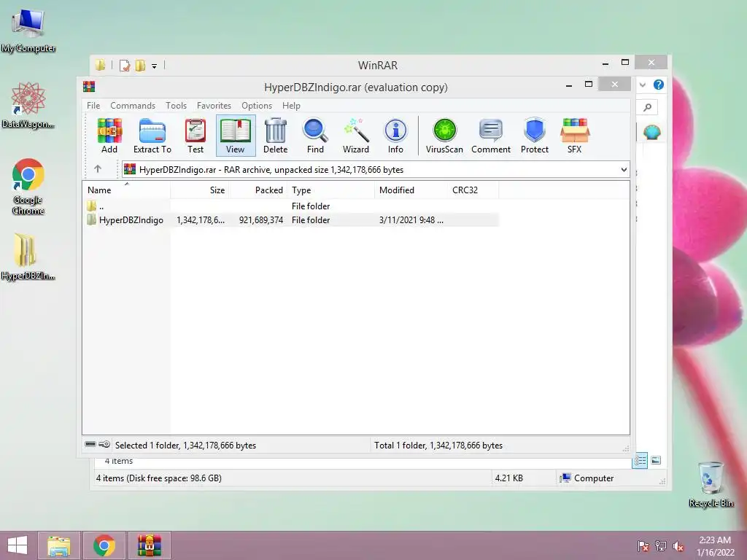Open the File menu
747x560 pixels.
coord(93,105)
